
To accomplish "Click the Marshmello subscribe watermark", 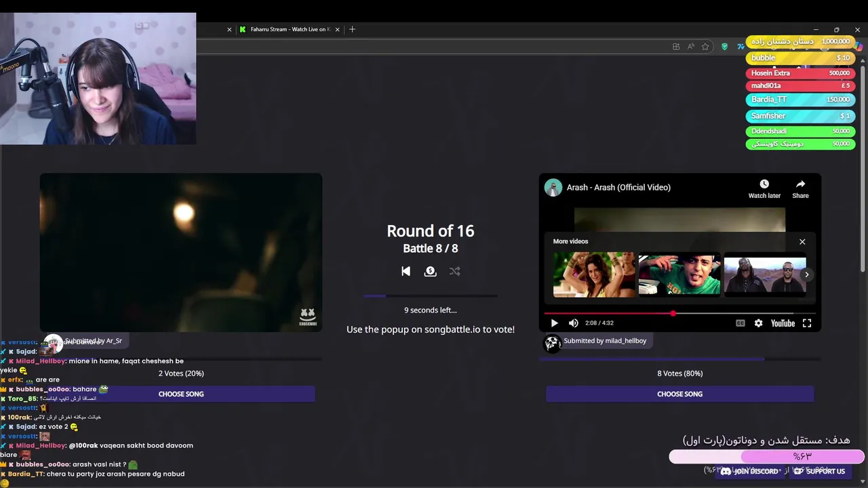I will [308, 317].
